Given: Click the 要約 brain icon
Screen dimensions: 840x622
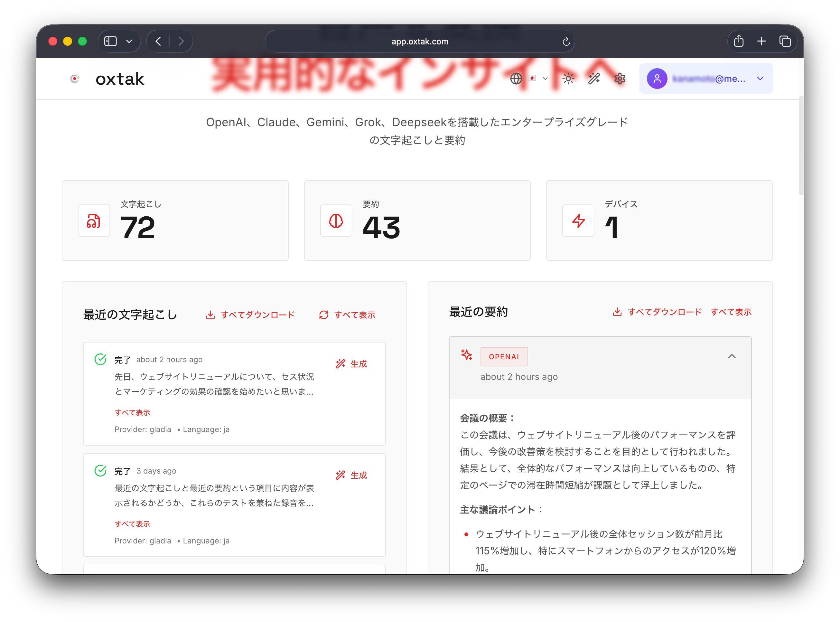Looking at the screenshot, I should (336, 221).
